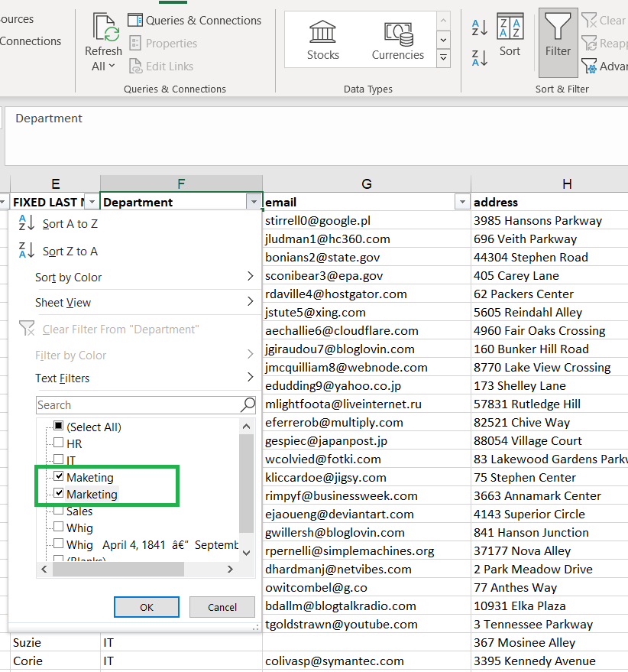628x672 pixels.
Task: Click the formula bar showing Department
Action: pos(316,136)
